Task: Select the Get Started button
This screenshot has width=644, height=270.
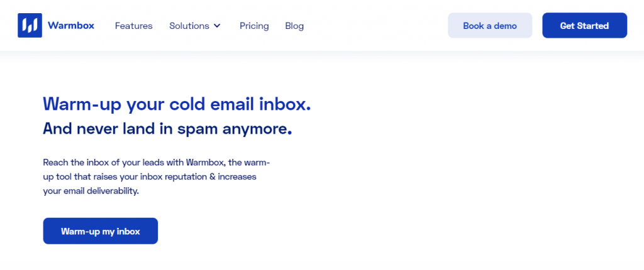Action: (584, 26)
